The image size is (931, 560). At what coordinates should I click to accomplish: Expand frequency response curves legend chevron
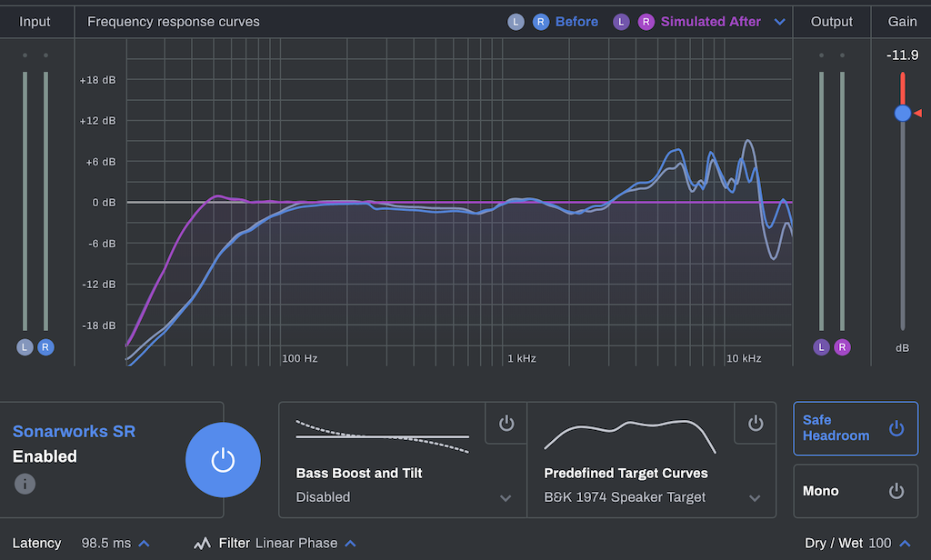tap(780, 22)
